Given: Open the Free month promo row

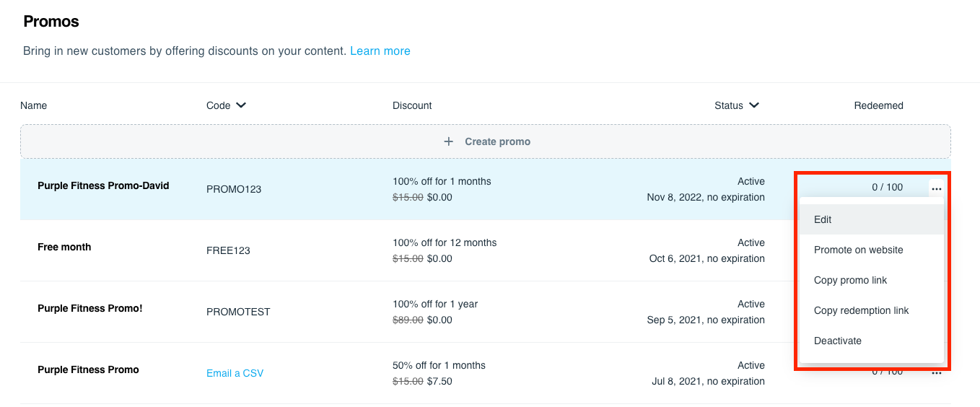Looking at the screenshot, I should 64,247.
